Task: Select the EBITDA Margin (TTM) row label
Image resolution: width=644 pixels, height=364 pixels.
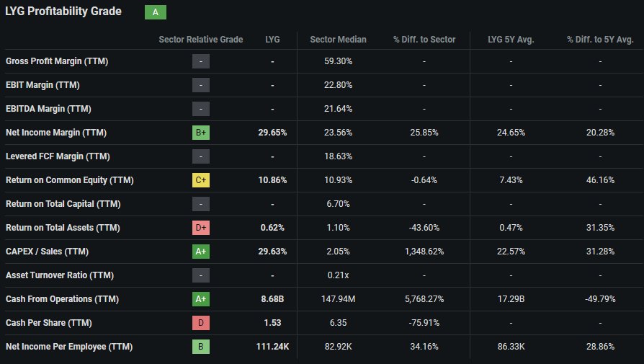Action: click(48, 109)
